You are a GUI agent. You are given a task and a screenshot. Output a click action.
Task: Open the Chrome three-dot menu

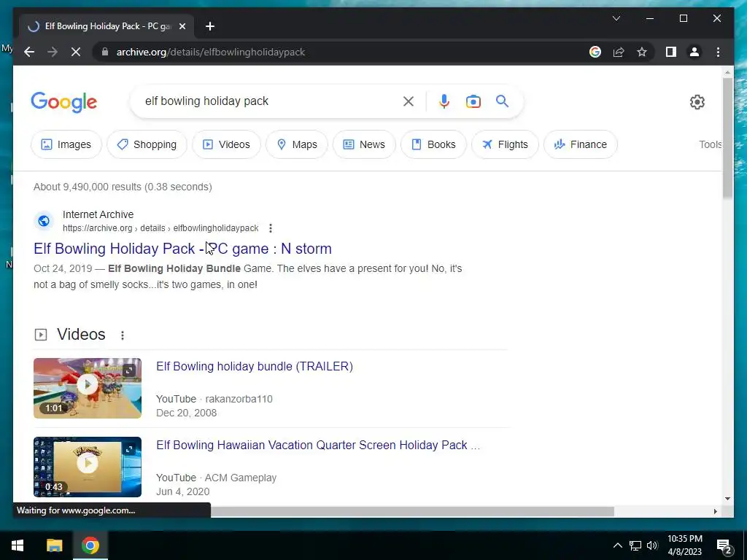point(718,52)
